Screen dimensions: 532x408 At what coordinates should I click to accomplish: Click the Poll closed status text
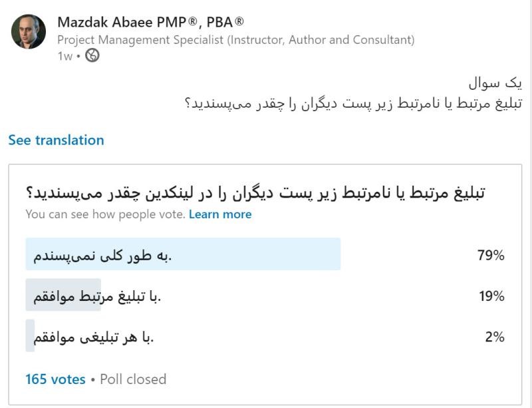coord(133,379)
